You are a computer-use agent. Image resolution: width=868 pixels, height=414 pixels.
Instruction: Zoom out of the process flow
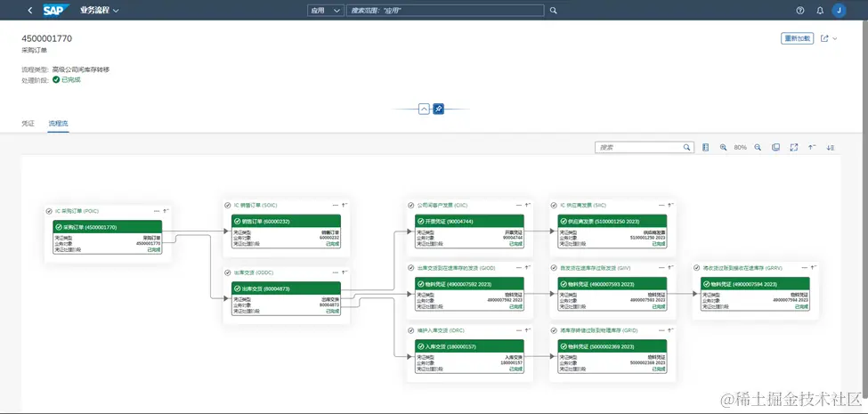pos(758,147)
